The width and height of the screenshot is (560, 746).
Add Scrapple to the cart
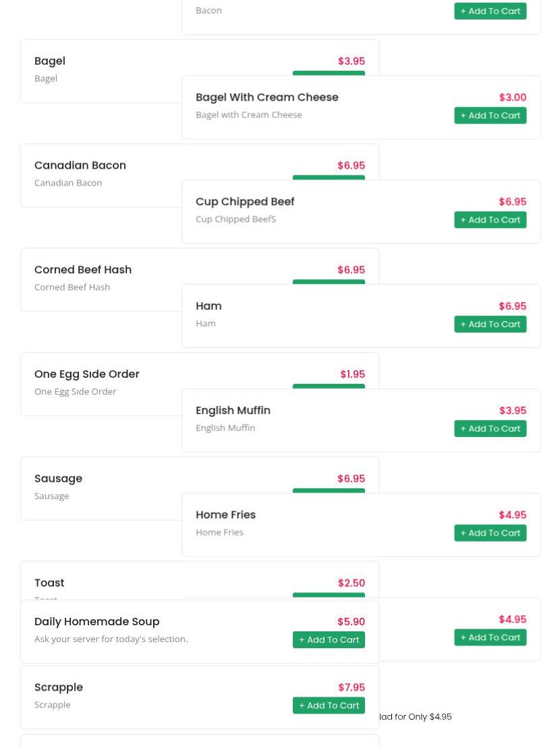(329, 706)
